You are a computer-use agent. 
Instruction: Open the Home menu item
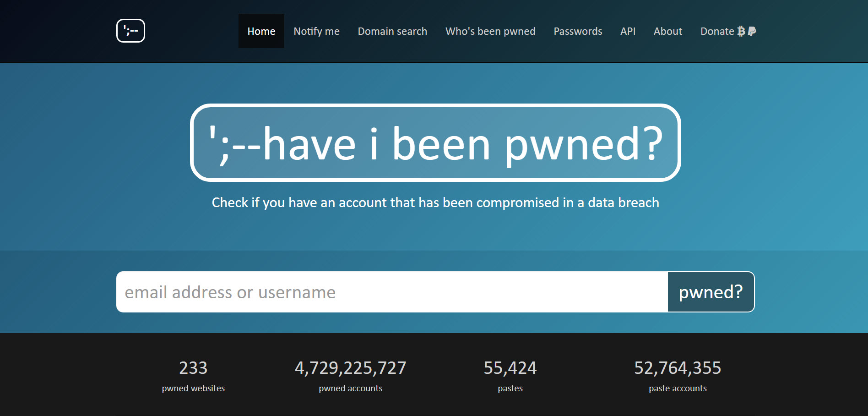(261, 31)
